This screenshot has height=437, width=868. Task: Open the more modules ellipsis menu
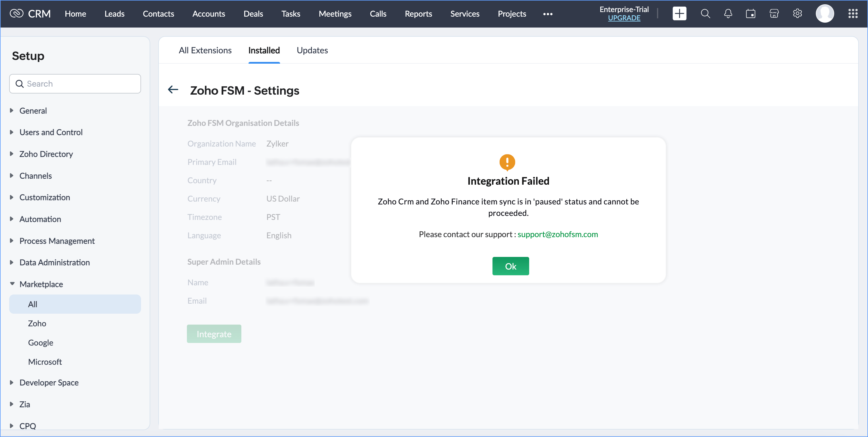click(x=548, y=14)
